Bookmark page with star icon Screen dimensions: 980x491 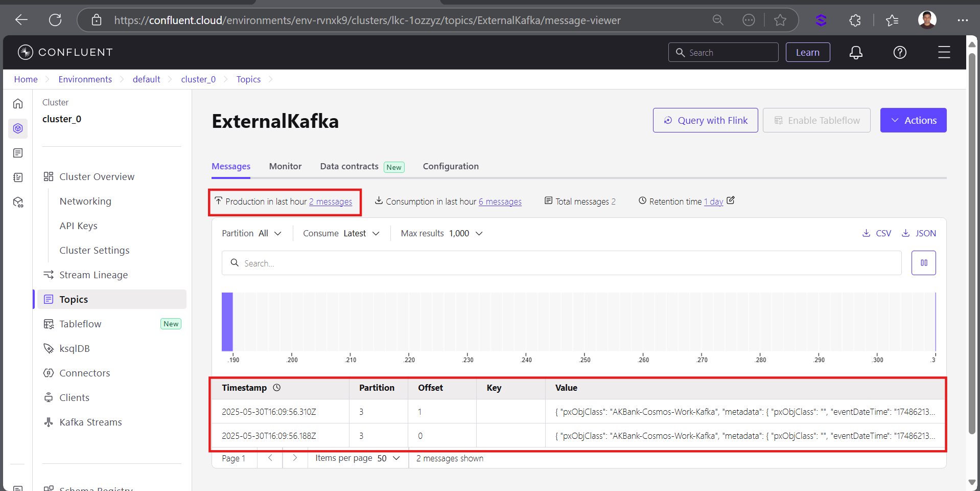[x=780, y=20]
